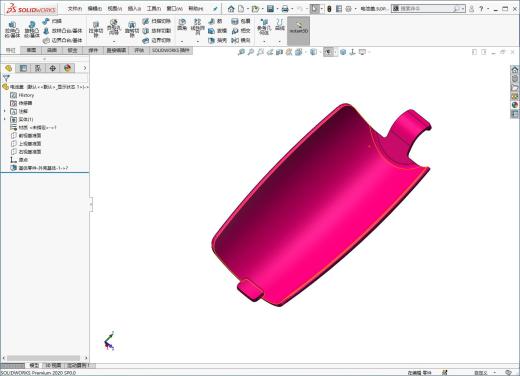Open the 工具 (Tools) menu

(x=154, y=9)
